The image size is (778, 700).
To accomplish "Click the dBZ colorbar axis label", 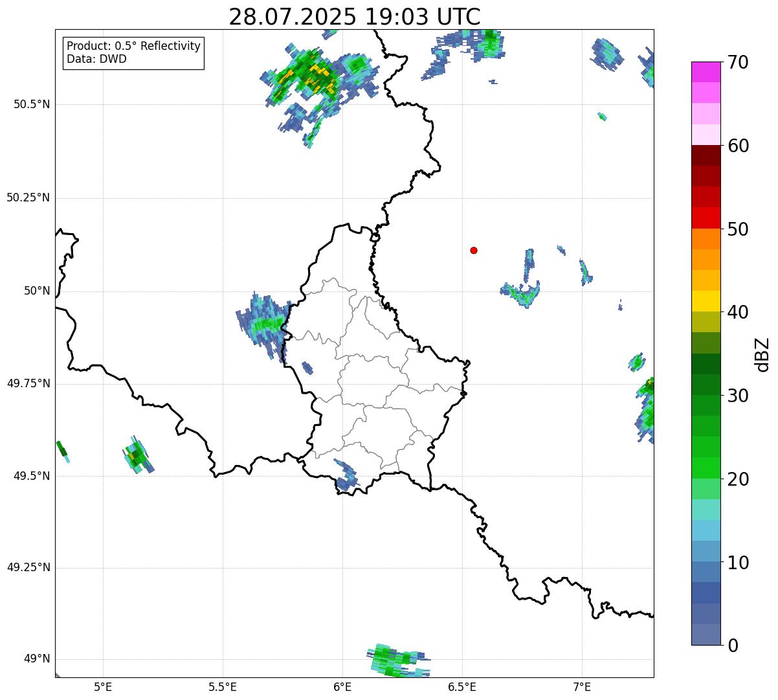I will (x=762, y=354).
